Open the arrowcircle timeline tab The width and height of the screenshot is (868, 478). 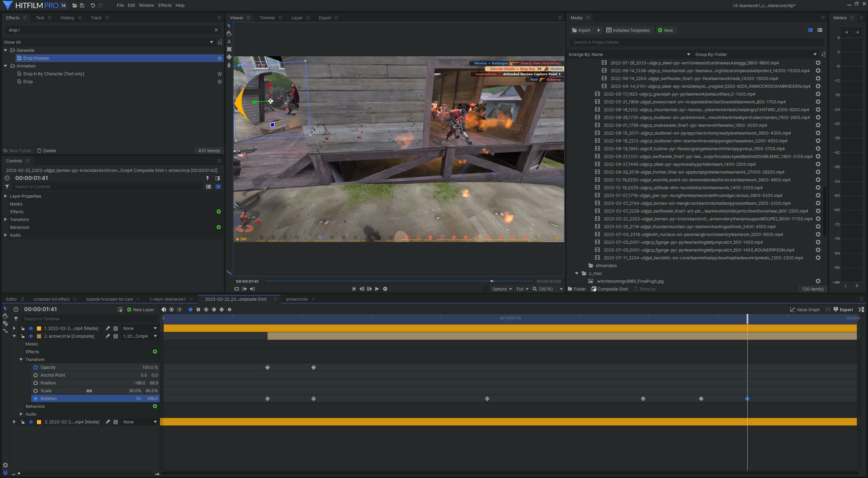click(297, 299)
